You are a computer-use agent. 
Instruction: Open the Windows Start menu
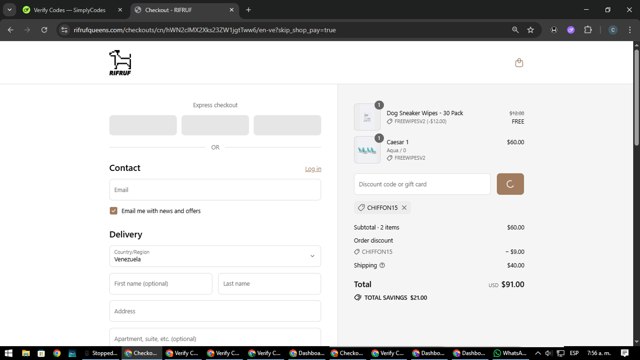click(x=8, y=353)
